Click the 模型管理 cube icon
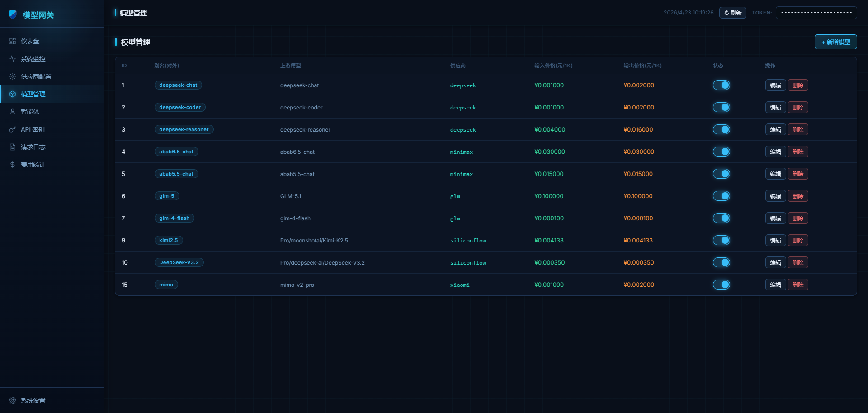This screenshot has width=868, height=413. pos(13,94)
